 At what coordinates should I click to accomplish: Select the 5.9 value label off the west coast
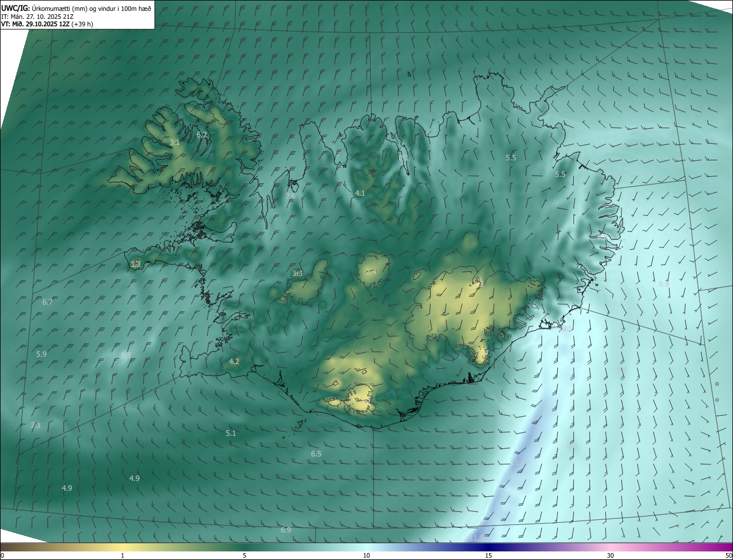point(41,354)
